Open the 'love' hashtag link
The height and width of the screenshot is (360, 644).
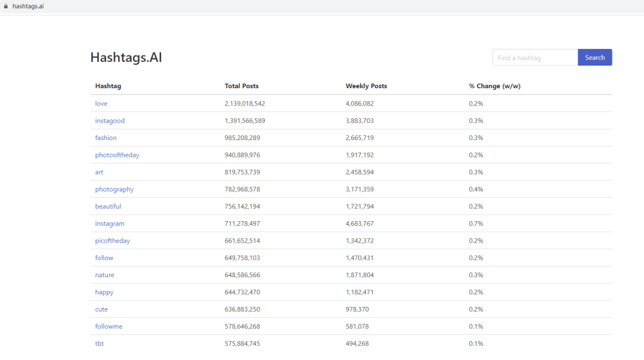(x=101, y=104)
